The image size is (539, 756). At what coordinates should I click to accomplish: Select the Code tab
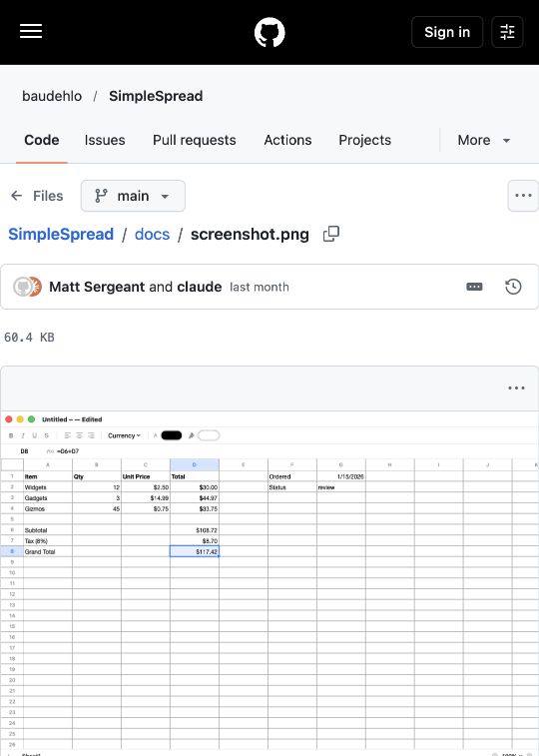42,140
